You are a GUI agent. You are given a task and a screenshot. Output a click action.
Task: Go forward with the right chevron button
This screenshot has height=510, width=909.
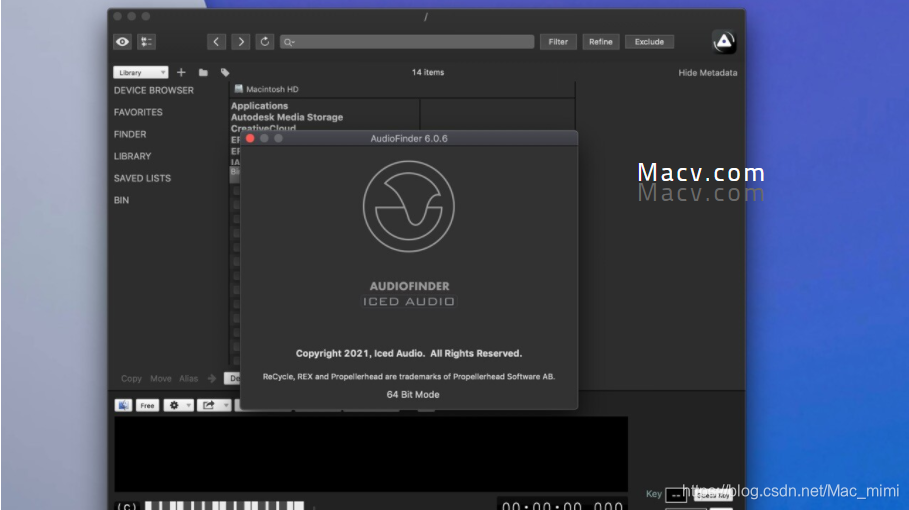241,42
